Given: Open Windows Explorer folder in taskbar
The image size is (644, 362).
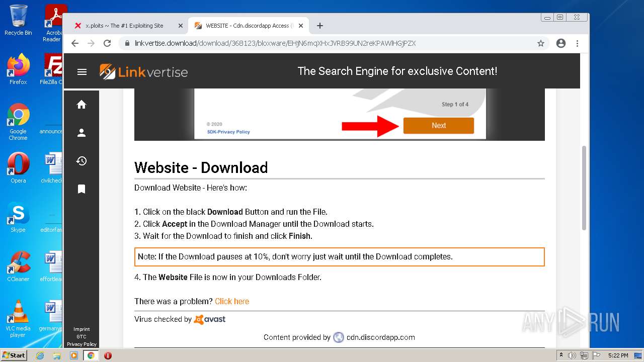Looking at the screenshot, I should (57, 355).
